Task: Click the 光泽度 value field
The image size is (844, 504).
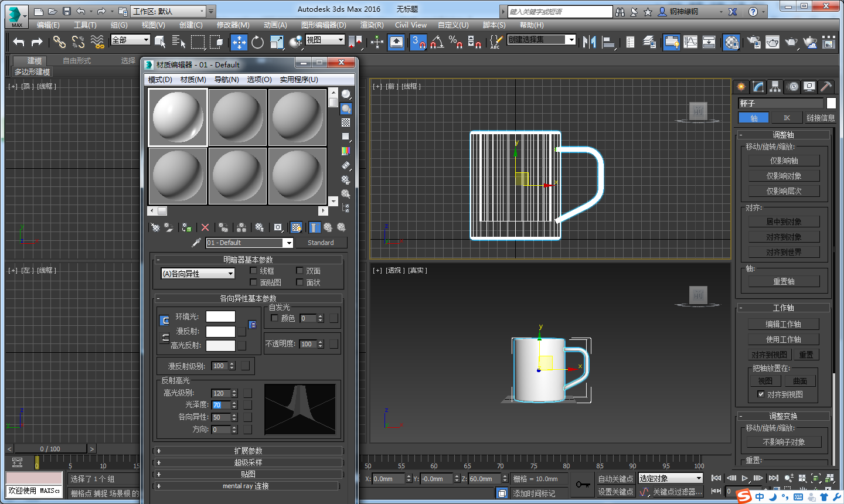Action: 220,405
